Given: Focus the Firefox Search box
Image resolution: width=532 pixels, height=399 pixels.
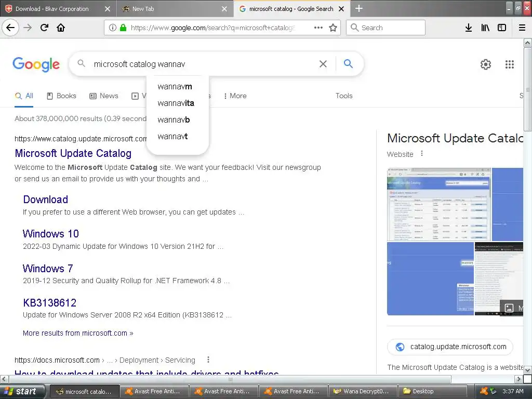Looking at the screenshot, I should click(x=386, y=28).
